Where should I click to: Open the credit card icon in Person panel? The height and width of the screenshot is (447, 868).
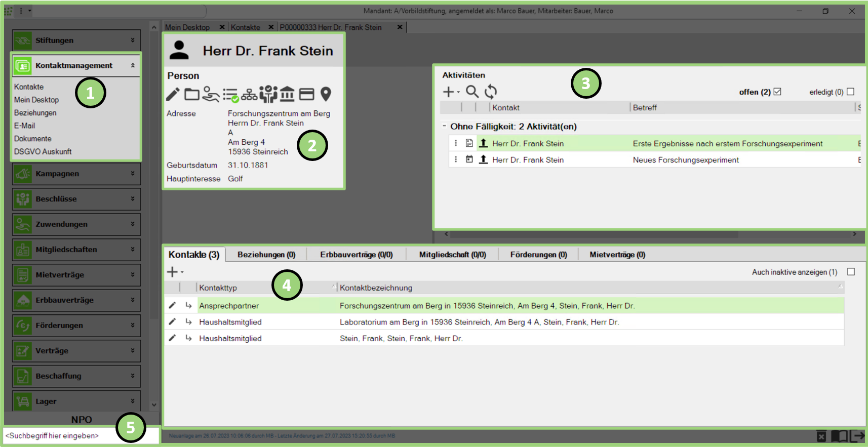[306, 94]
